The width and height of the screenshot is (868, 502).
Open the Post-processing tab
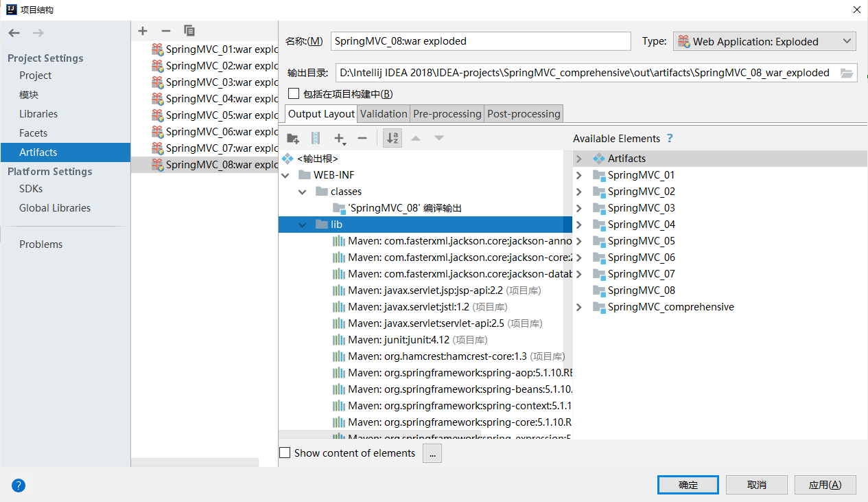pyautogui.click(x=524, y=114)
